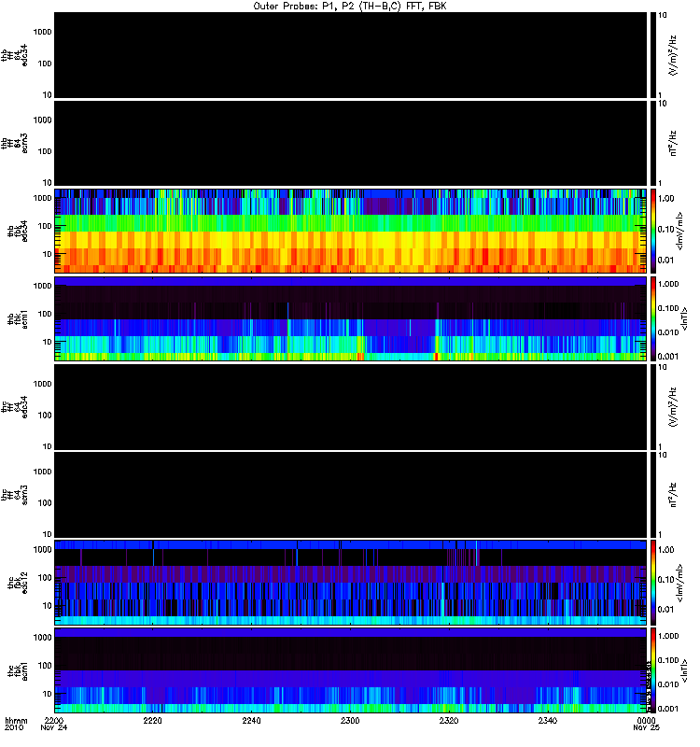Click the <|nT|> unit label of thb scm1
The image size is (700, 747).
pos(684,318)
